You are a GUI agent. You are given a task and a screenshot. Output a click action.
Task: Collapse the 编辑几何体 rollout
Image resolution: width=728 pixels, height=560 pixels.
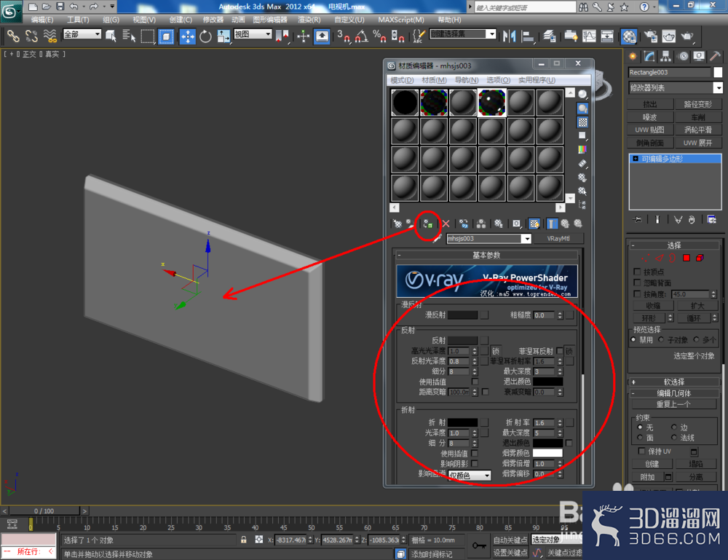tap(673, 393)
